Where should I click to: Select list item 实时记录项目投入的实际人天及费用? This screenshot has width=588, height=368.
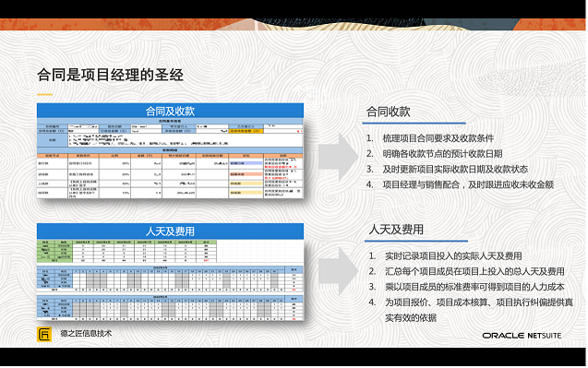coord(453,256)
